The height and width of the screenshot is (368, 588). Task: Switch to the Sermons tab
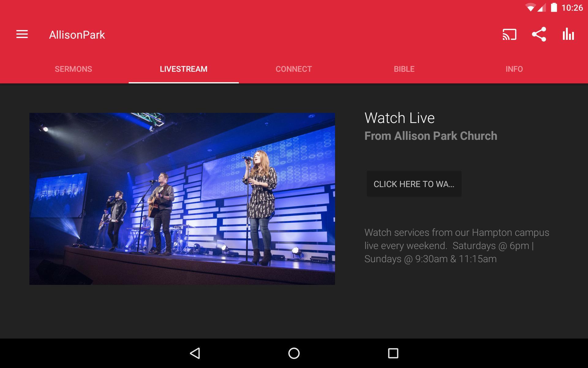[x=73, y=69]
